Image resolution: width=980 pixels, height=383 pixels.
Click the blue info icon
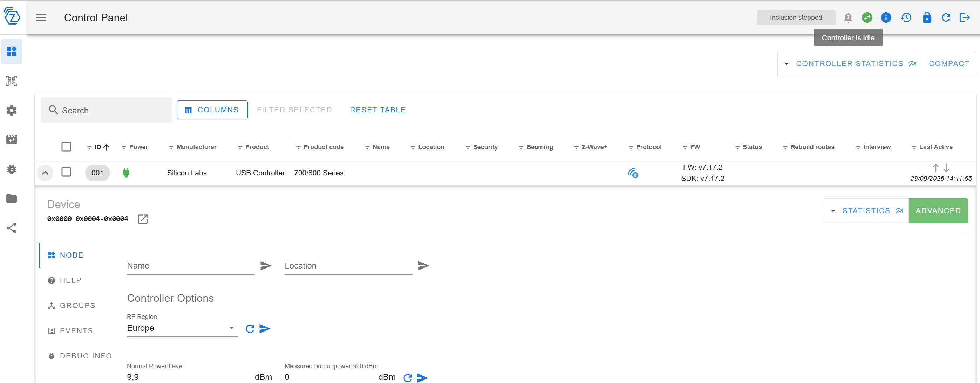886,18
